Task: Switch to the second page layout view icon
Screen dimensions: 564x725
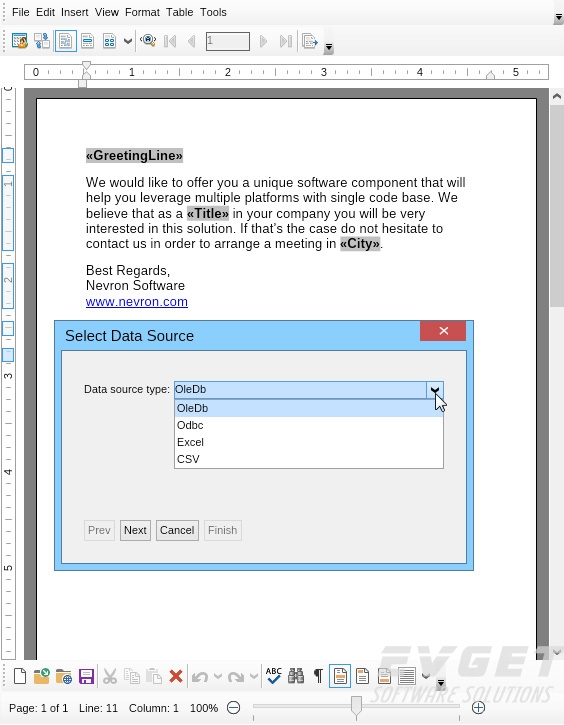Action: pos(362,676)
